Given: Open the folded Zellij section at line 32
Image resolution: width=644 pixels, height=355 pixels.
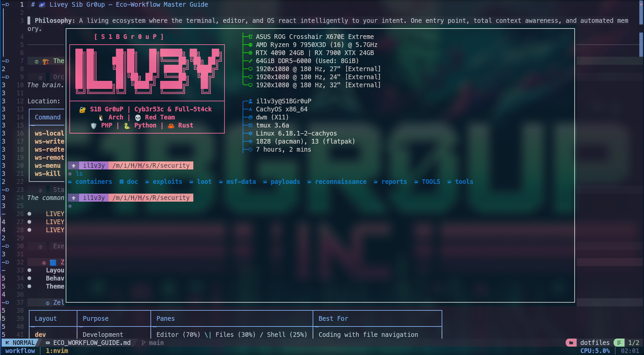Looking at the screenshot, I should [x=6, y=262].
